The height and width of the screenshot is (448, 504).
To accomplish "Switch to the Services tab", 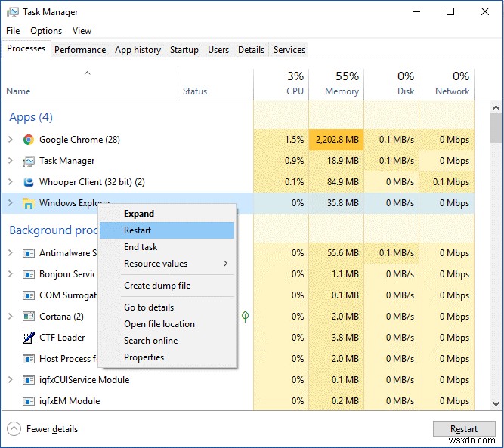I will click(x=289, y=50).
